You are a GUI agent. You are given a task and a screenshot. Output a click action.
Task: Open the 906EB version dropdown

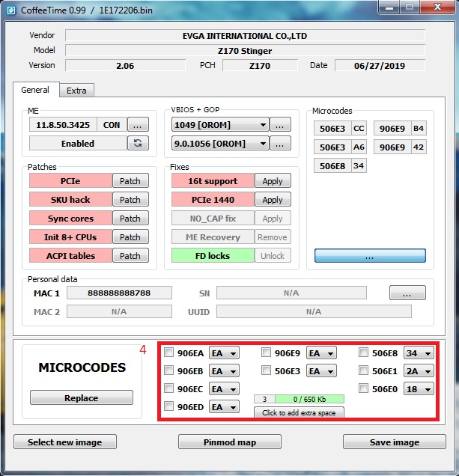pos(224,371)
